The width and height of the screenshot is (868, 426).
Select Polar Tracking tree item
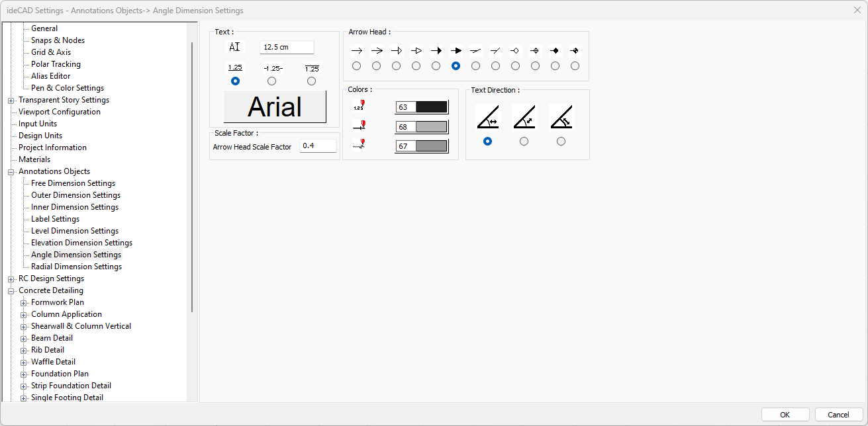coord(56,64)
